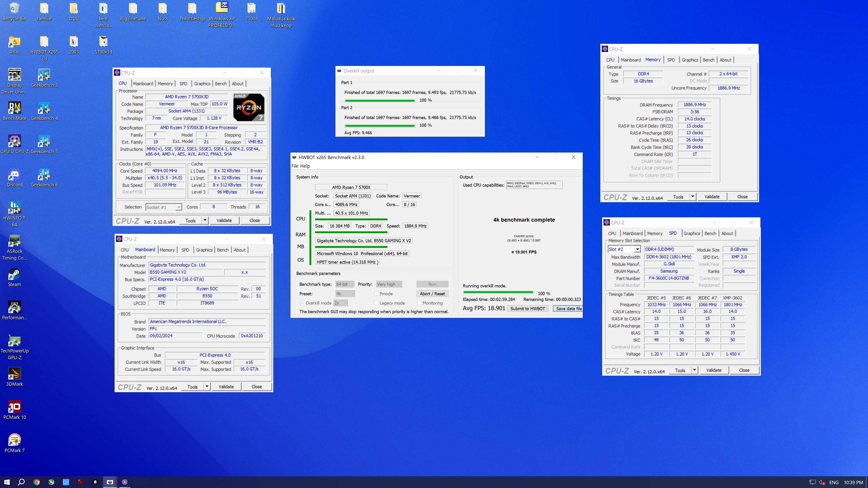The width and height of the screenshot is (868, 488).
Task: Click Close in CPU-Z Mainboard window
Action: tap(256, 387)
